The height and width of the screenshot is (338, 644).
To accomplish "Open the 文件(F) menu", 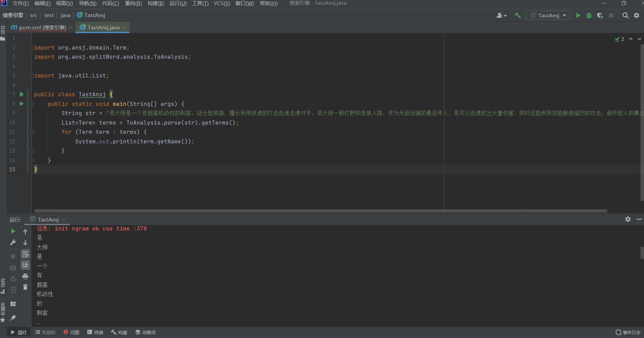I will pyautogui.click(x=20, y=3).
